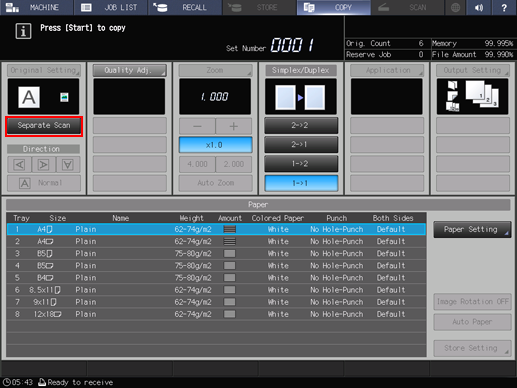Click tray 8 paper amount indicator icon

click(x=230, y=314)
